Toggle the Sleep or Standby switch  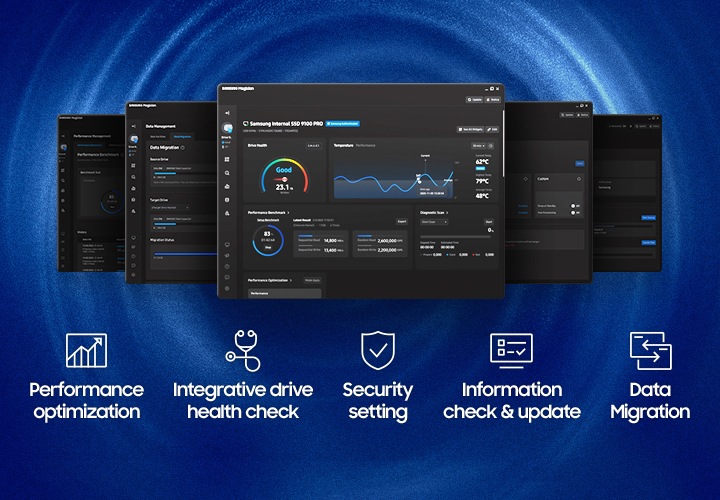(x=575, y=206)
